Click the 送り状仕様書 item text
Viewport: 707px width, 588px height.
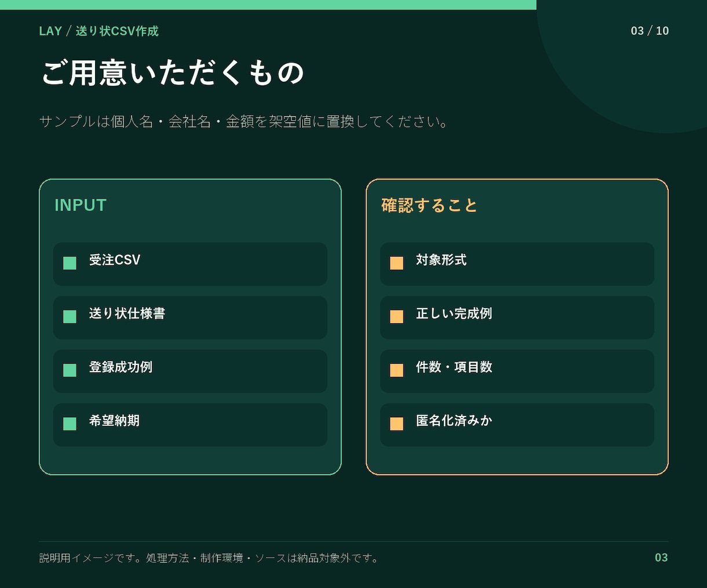[x=127, y=313]
